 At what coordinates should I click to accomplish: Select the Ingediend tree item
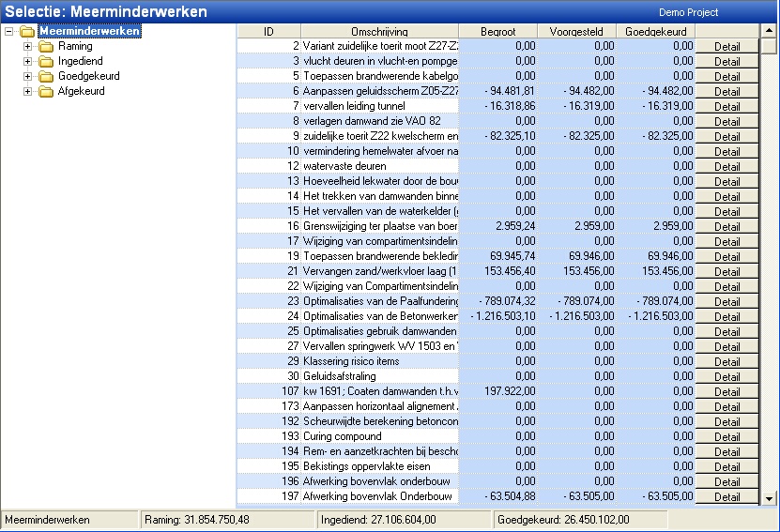[80, 61]
